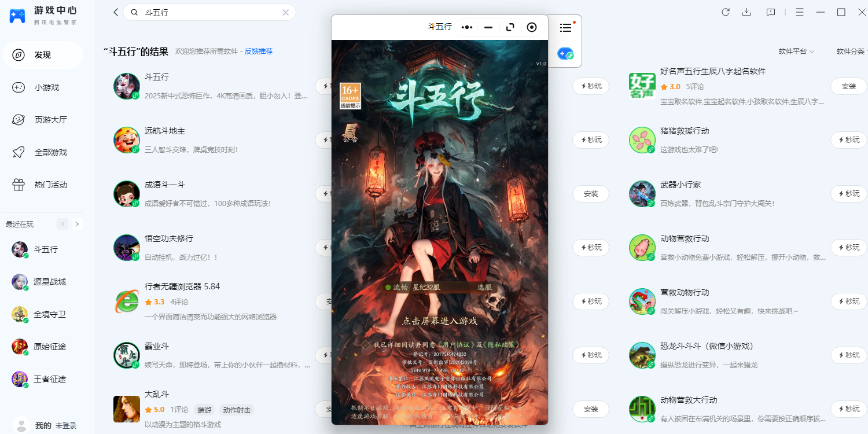This screenshot has height=434, width=868.
Task: Launch 全境守卫 from recent games
Action: [43, 314]
